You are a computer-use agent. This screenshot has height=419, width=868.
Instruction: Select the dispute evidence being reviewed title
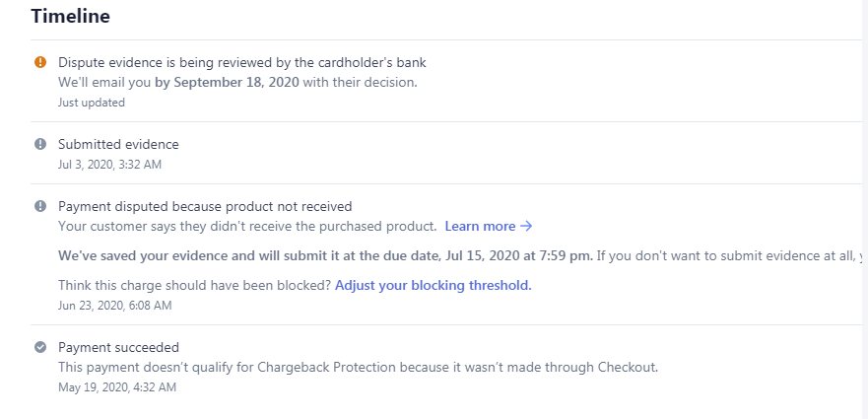pos(241,62)
